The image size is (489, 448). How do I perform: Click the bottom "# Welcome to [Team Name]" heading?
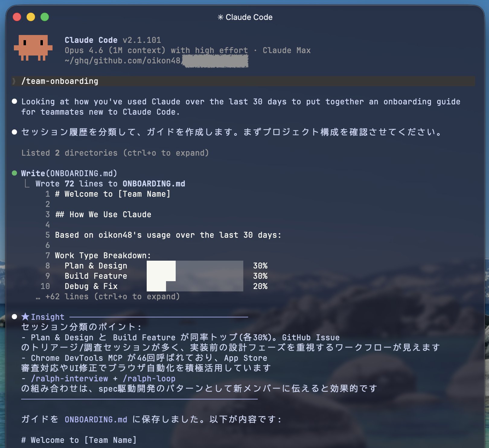click(x=79, y=440)
